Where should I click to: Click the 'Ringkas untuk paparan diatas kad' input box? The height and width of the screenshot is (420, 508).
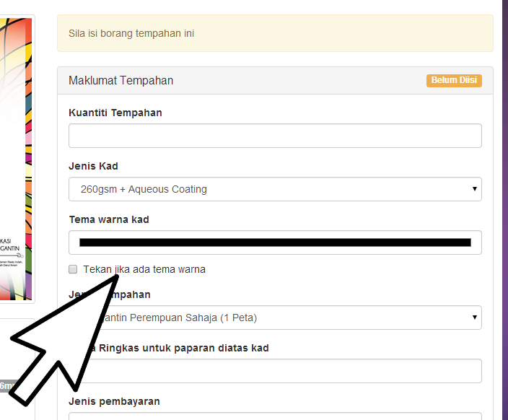[x=289, y=371]
